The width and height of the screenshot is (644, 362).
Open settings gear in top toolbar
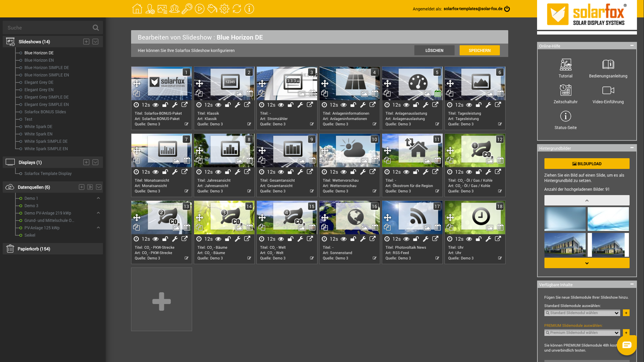(224, 9)
